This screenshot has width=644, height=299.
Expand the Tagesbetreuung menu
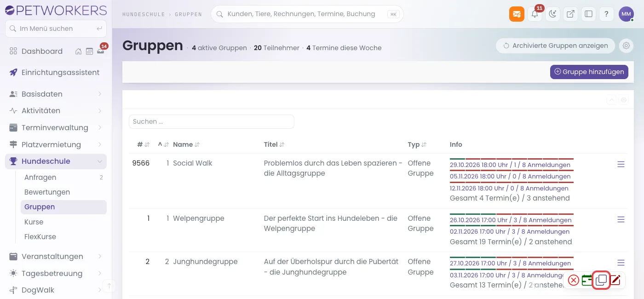coord(56,274)
